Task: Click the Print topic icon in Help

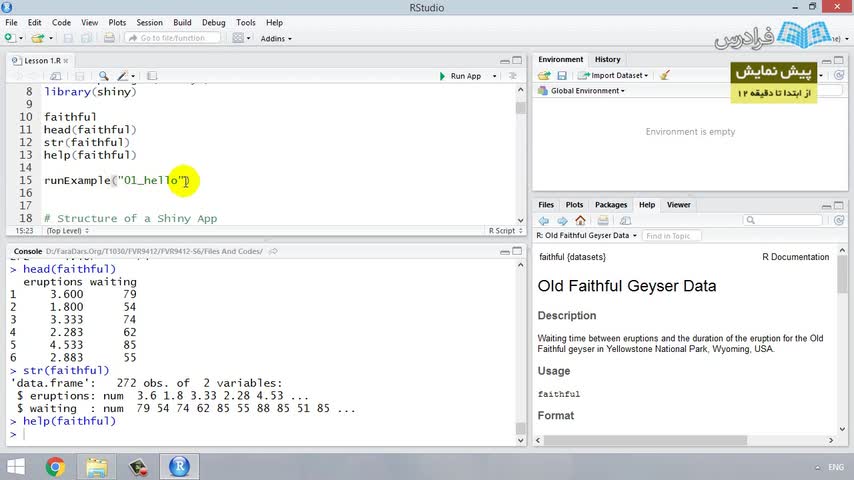Action: pos(603,221)
